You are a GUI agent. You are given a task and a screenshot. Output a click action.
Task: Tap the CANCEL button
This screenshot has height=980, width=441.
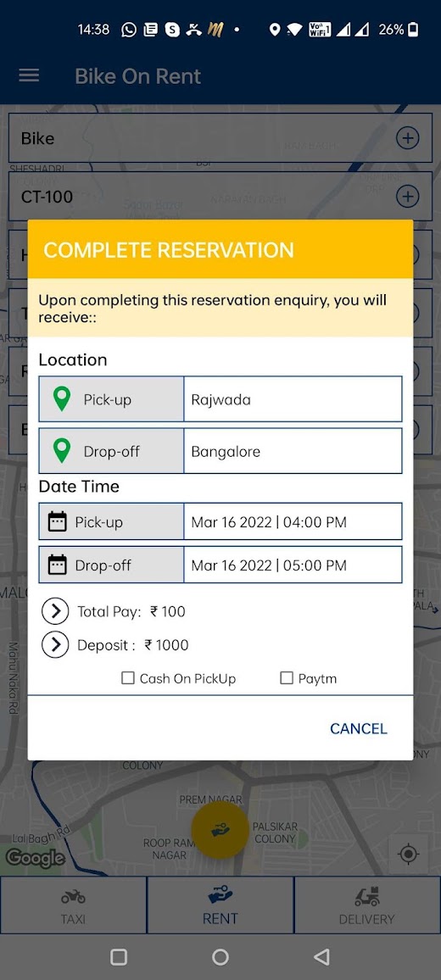pos(359,728)
